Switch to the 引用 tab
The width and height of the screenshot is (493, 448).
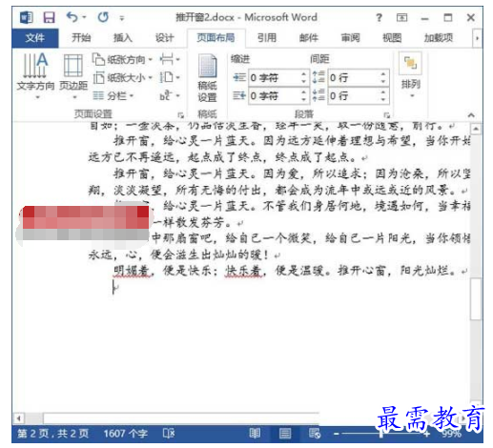(x=267, y=38)
